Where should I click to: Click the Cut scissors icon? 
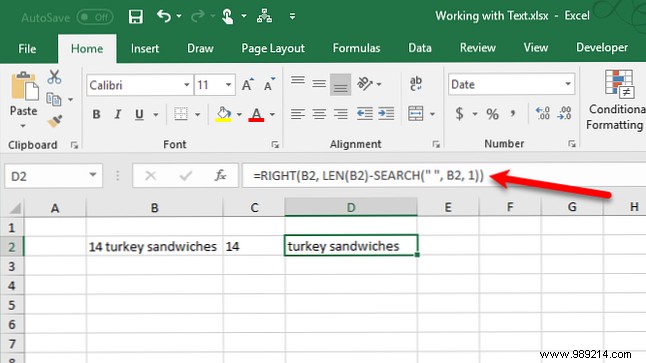54,77
